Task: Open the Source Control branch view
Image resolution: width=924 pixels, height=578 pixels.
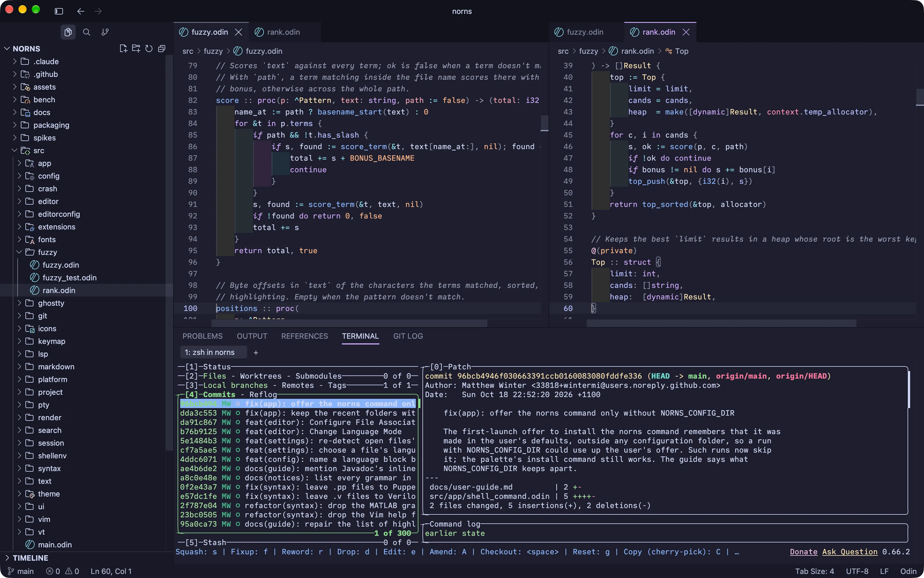Action: (105, 32)
